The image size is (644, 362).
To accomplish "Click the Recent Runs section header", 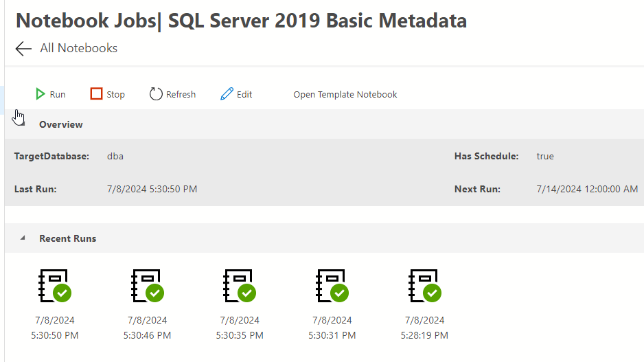I will click(x=67, y=238).
